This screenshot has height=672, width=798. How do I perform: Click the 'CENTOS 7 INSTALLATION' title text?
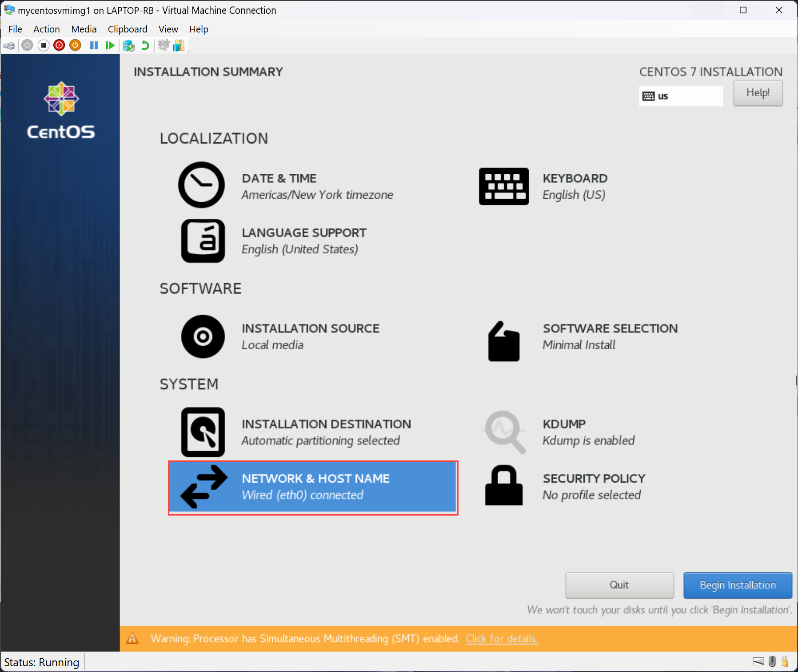(x=711, y=72)
